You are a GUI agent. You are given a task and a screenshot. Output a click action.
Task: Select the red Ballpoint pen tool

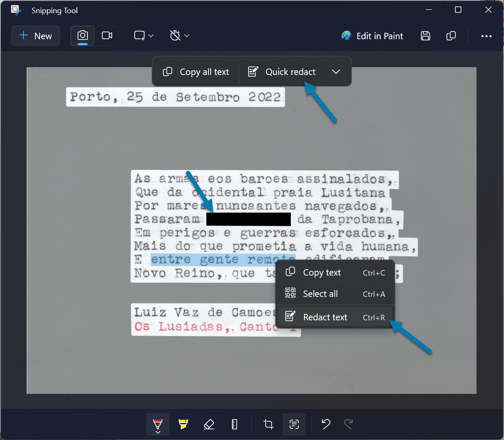point(158,424)
